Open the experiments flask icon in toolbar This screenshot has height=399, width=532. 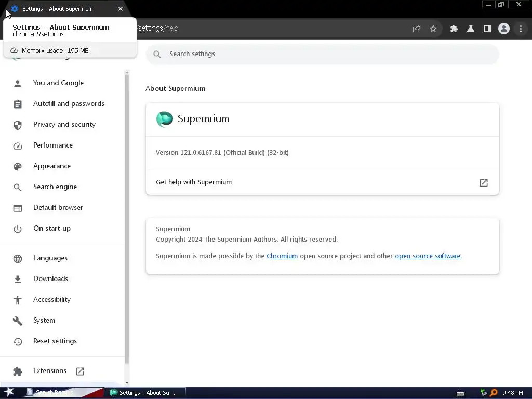[471, 29]
